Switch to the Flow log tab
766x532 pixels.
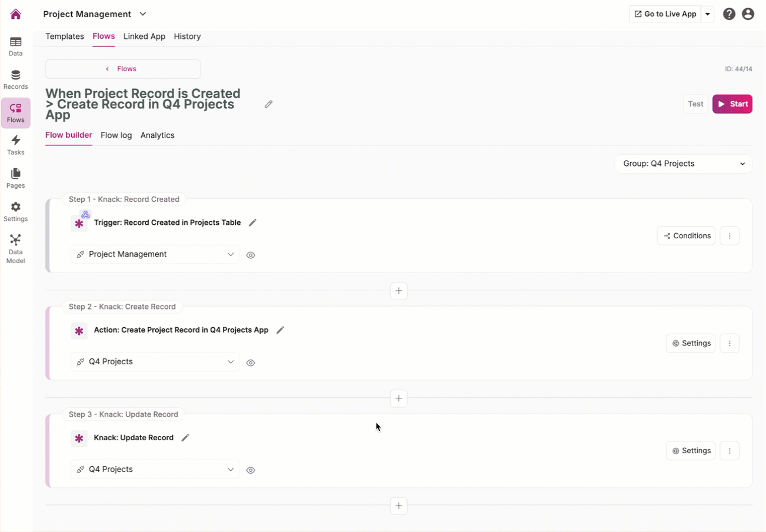click(116, 135)
